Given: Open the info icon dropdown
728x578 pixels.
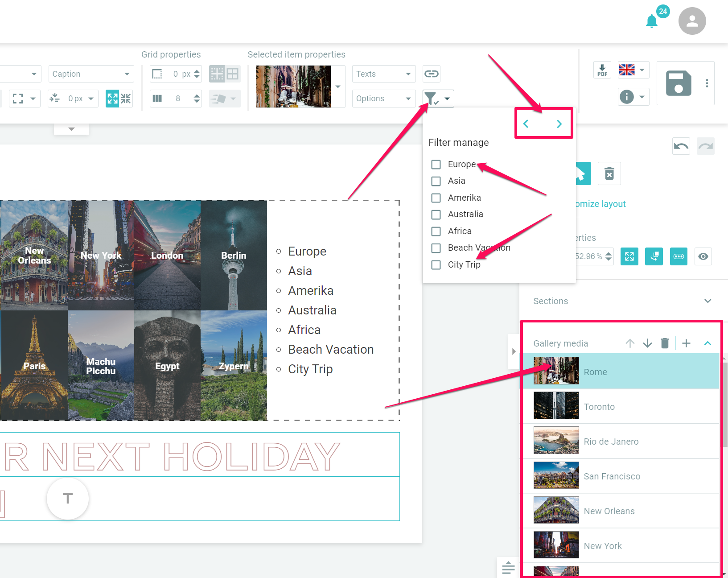Looking at the screenshot, I should 633,97.
